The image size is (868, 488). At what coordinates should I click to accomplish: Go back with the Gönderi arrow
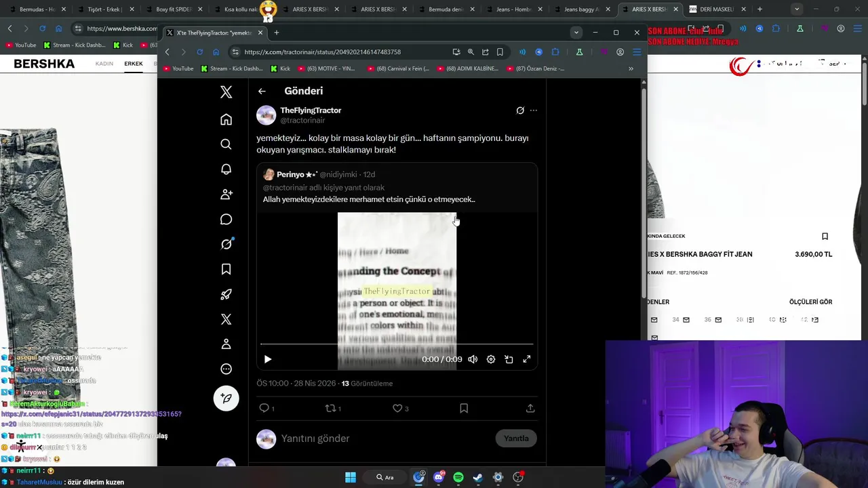point(262,91)
